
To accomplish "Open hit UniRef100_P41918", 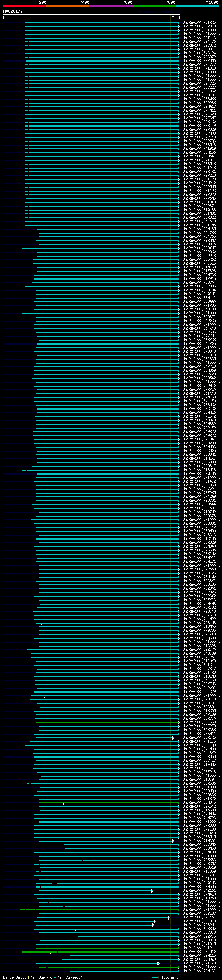I will coord(199,68).
